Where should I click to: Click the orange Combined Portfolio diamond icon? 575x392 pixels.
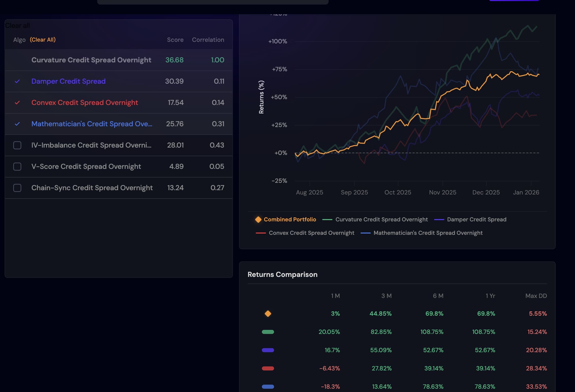tap(258, 219)
